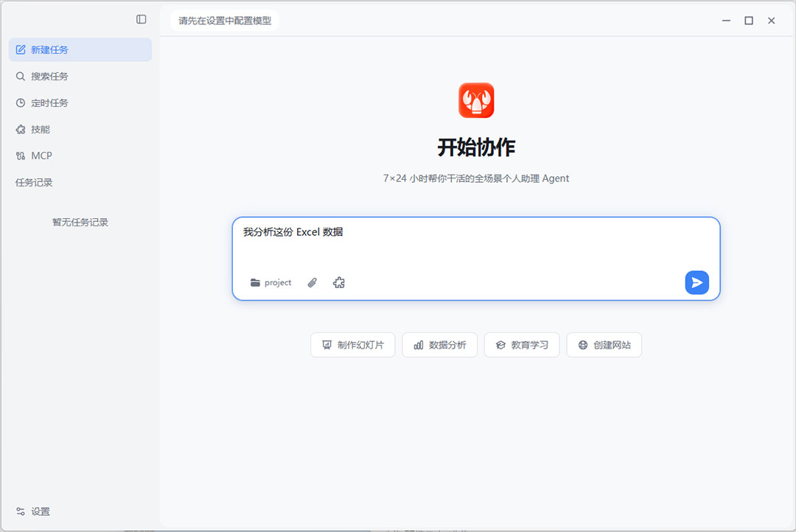The image size is (796, 532).
Task: Click the 暂无任务记录 placeholder text
Action: coord(80,223)
